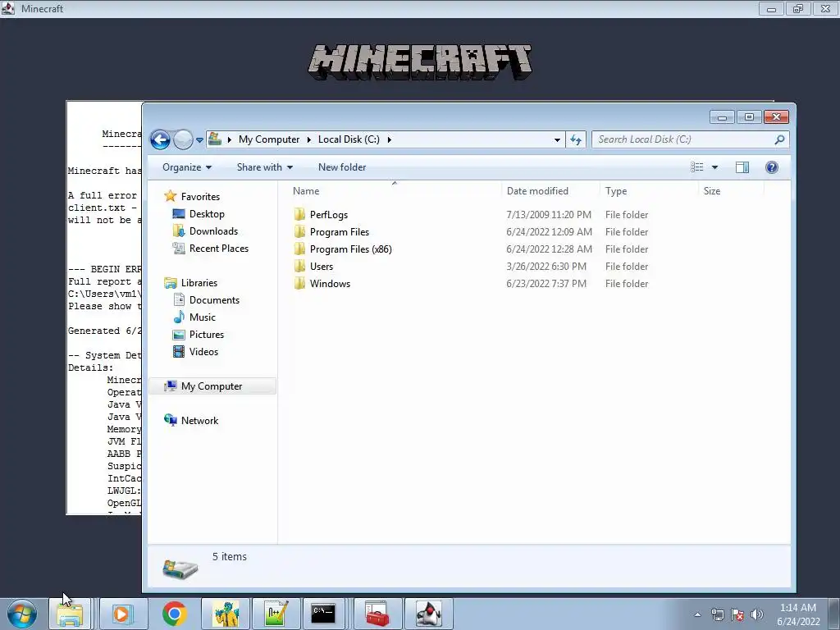Viewport: 840px width, 630px height.
Task: Open previous locations address dropdown
Action: click(557, 139)
